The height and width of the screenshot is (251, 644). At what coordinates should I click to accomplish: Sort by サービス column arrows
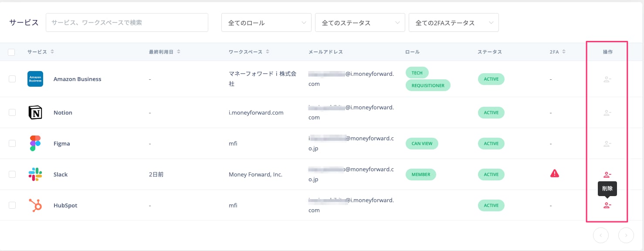pos(52,52)
